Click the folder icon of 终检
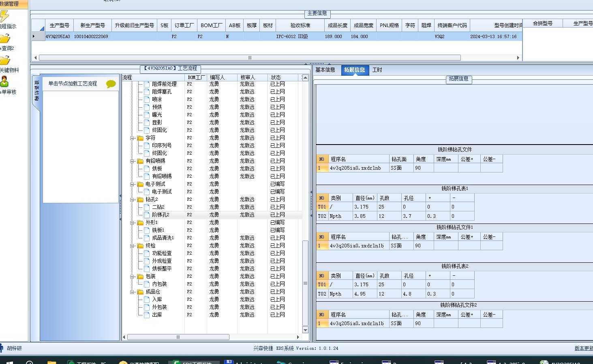Screen dimensions: 593x364 141,246
